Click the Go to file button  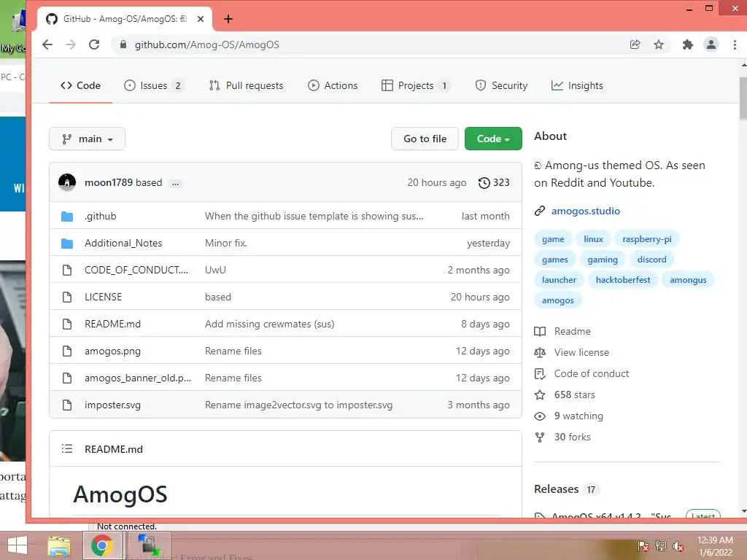(x=425, y=139)
